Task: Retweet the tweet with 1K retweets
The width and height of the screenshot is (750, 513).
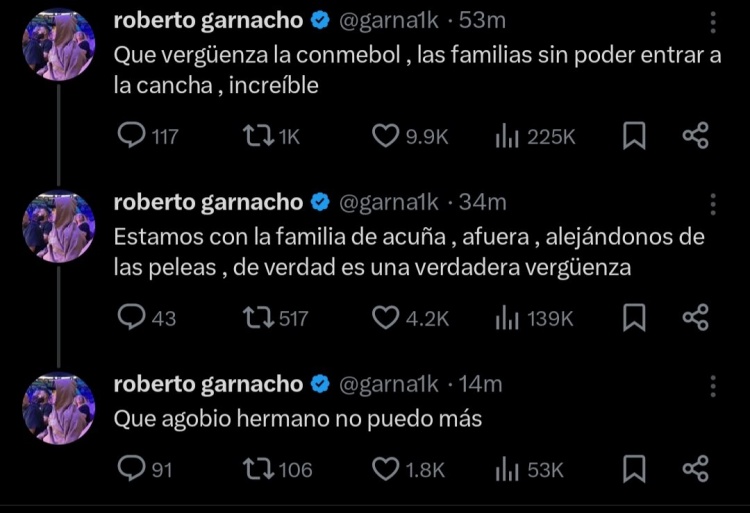Action: tap(257, 136)
